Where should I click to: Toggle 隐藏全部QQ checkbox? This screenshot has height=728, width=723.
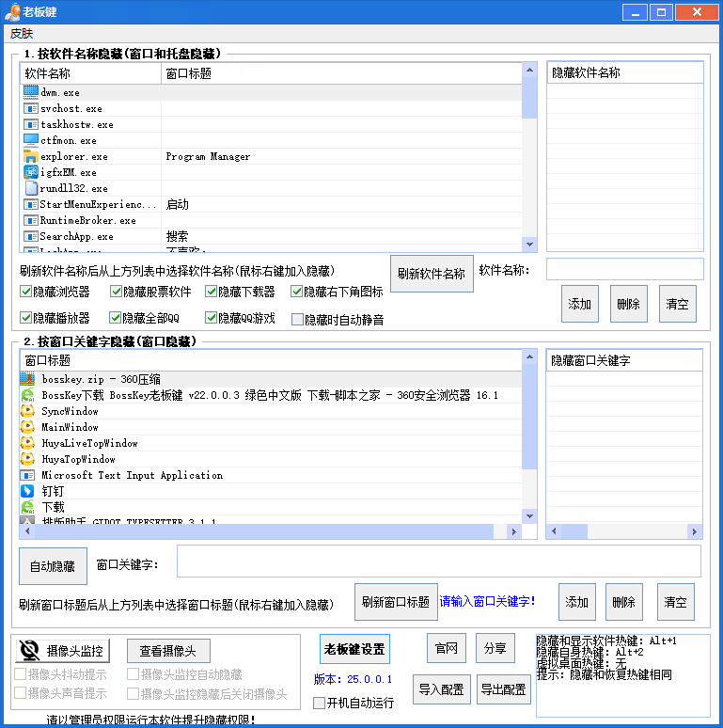pos(115,318)
